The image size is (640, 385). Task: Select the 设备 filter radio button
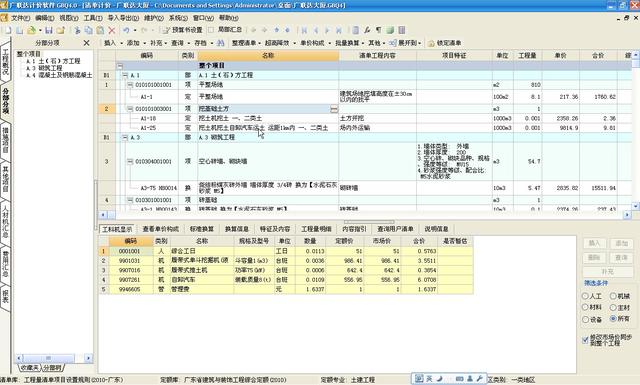pyautogui.click(x=585, y=319)
